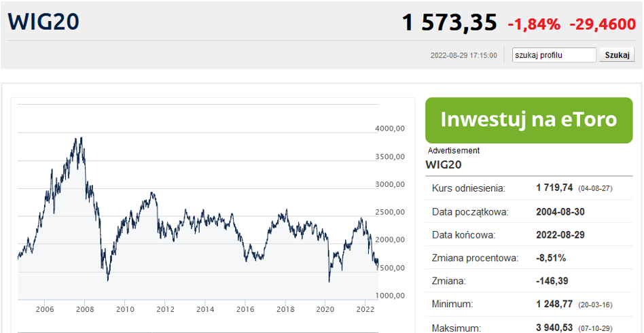Click the 2000,00 y-axis label
This screenshot has width=644, height=333.
click(x=390, y=240)
